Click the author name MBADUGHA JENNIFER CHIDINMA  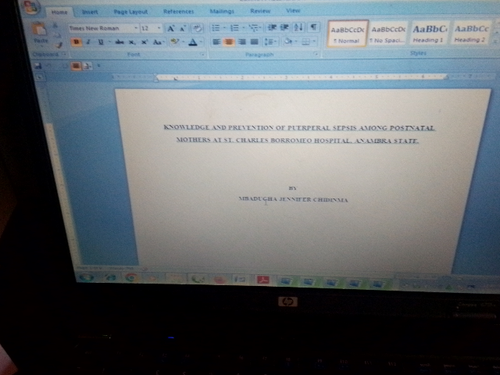coord(293,199)
